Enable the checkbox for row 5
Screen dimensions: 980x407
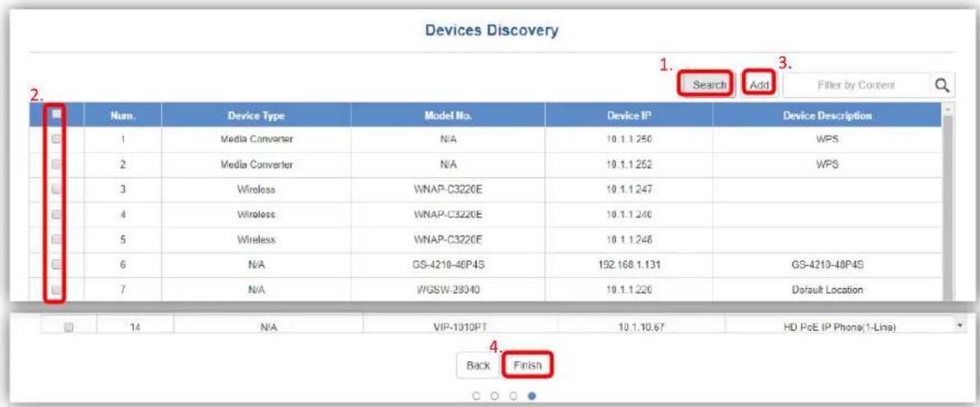click(x=56, y=239)
